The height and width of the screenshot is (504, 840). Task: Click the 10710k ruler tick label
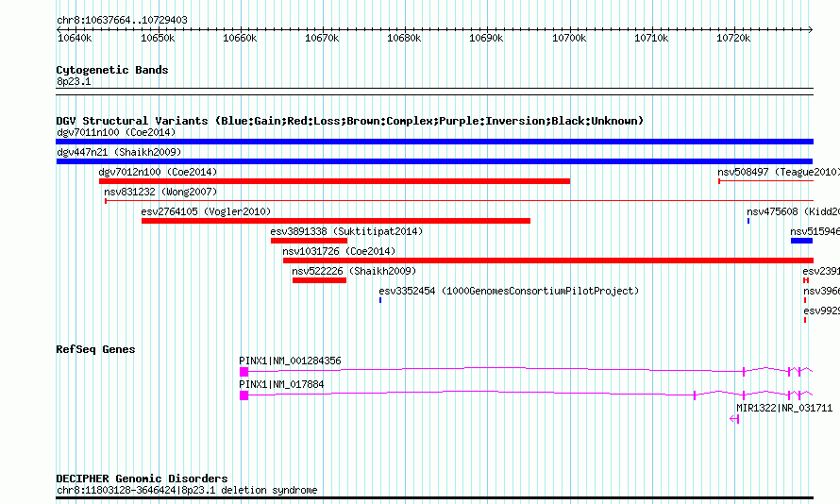point(651,38)
